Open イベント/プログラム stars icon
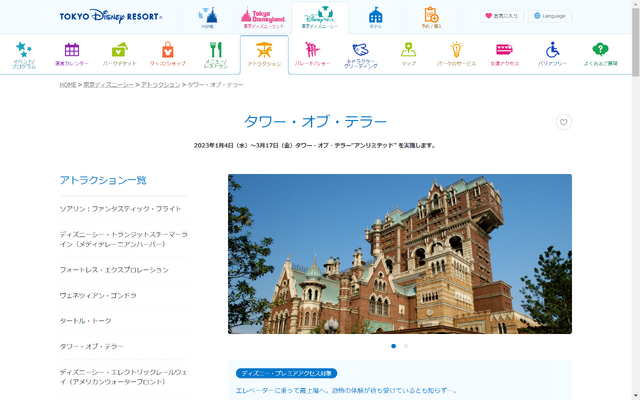 (24, 55)
